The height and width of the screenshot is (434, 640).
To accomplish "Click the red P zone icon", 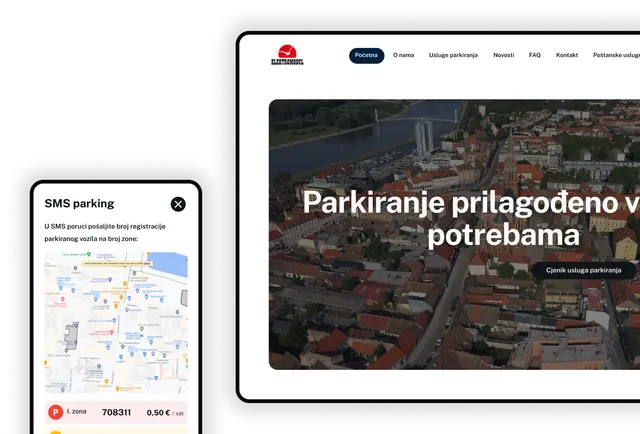I will [56, 412].
